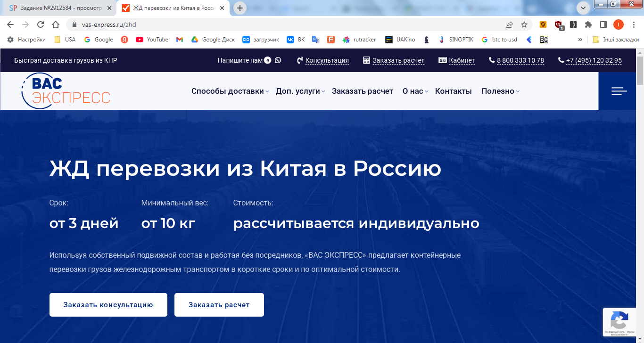The width and height of the screenshot is (644, 343).
Task: Open the BK bookmark
Action: click(296, 40)
